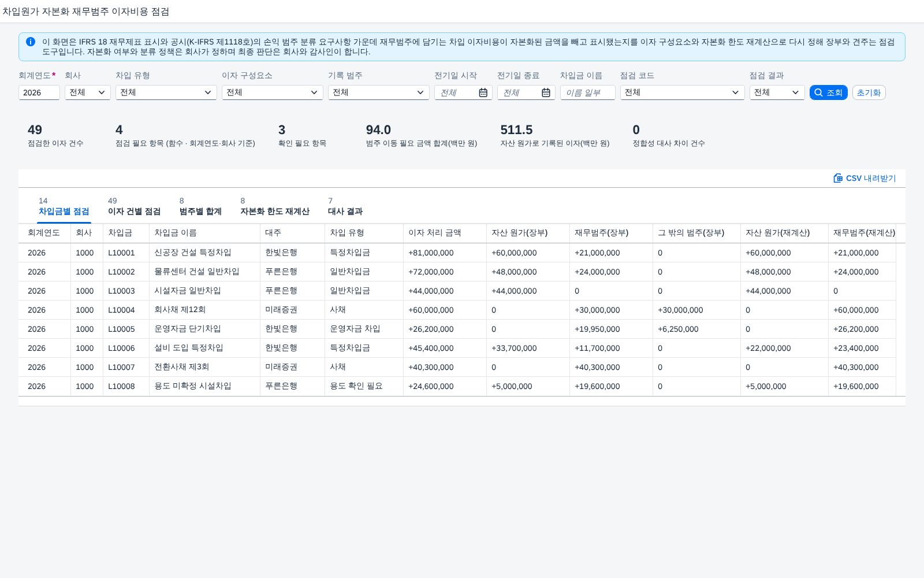Open the 범주별 합계 tab
The height and width of the screenshot is (578, 924).
click(200, 207)
